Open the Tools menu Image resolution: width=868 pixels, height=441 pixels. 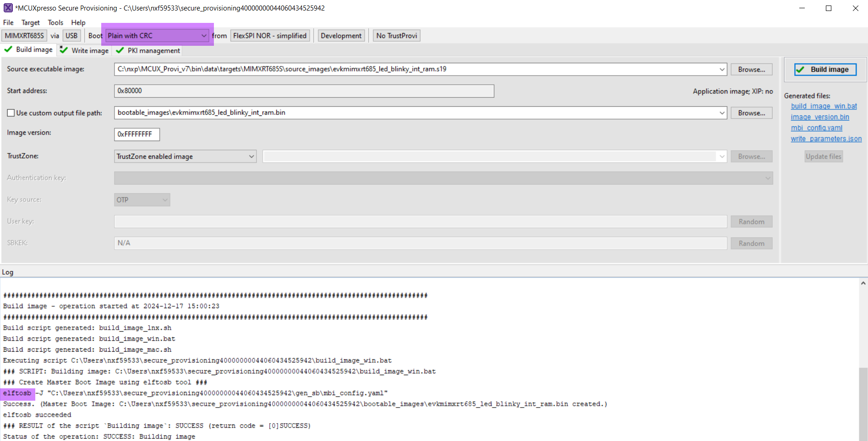point(55,22)
